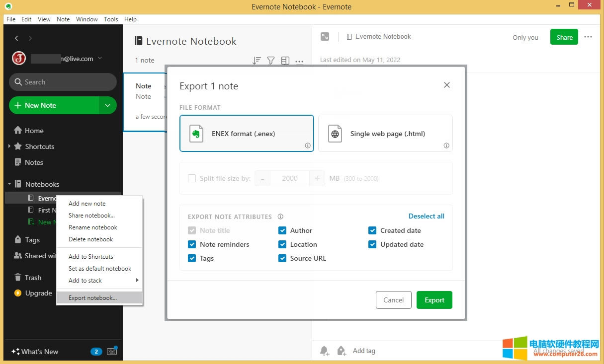Screen dimensions: 604x364
Task: Open the filter notes icon
Action: pos(271,61)
